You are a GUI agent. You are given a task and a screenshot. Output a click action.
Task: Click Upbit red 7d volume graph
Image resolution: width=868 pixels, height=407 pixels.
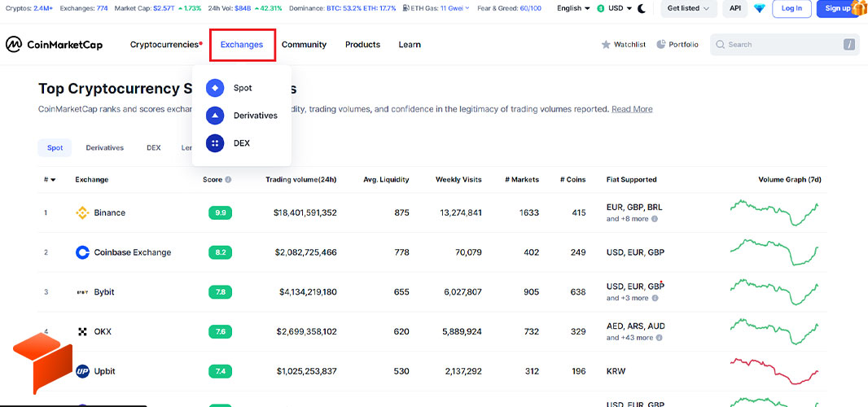774,371
